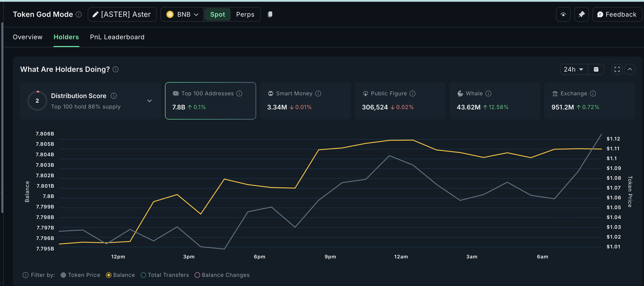
Task: Click the pencil edit icon next to ASTER
Action: tap(95, 14)
